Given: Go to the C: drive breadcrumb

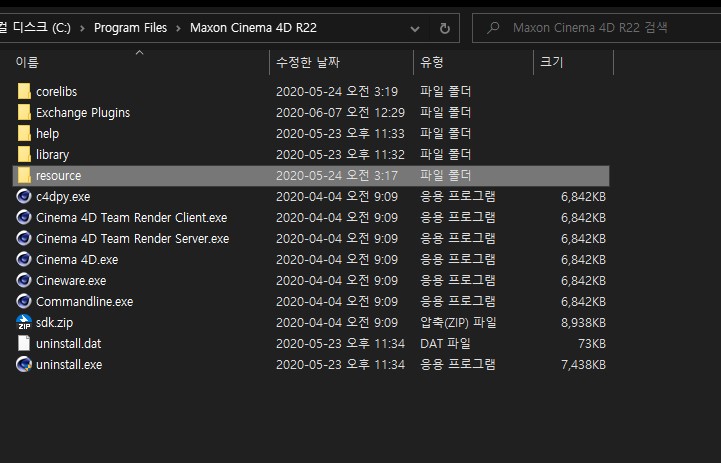Looking at the screenshot, I should 35,28.
